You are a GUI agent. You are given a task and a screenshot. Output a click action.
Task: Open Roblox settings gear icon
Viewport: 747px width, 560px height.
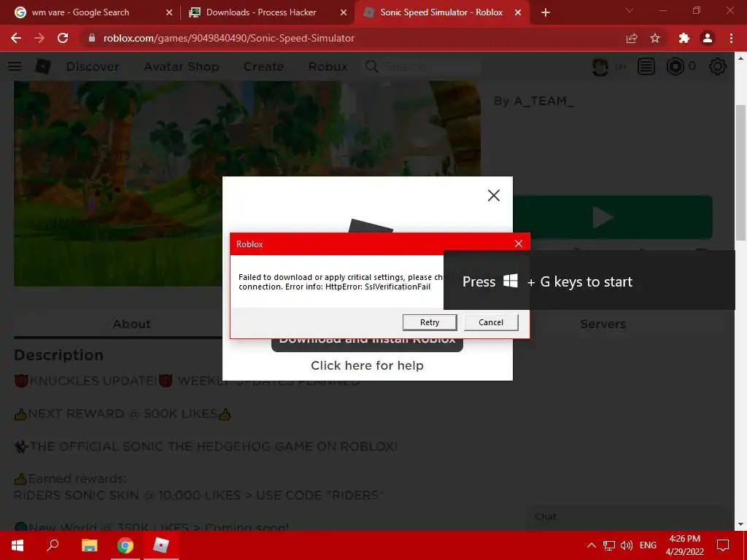pyautogui.click(x=718, y=66)
